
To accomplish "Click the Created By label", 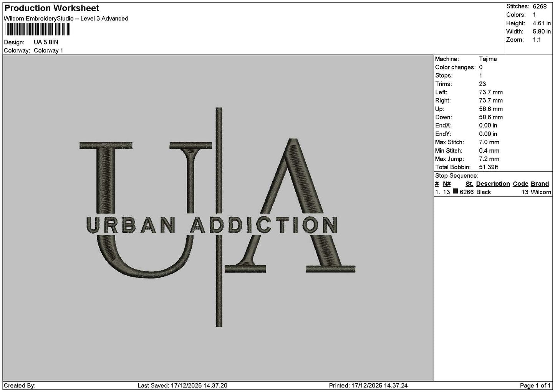I will (20, 385).
